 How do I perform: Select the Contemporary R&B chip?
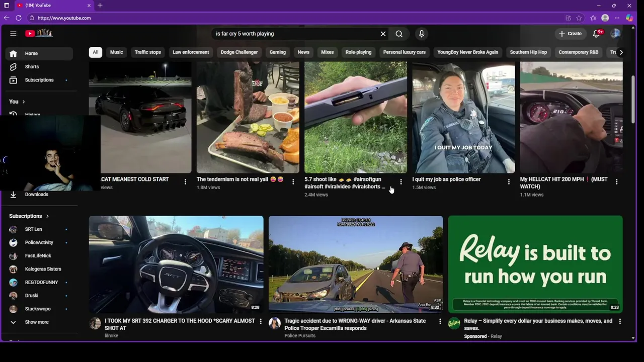(x=578, y=52)
